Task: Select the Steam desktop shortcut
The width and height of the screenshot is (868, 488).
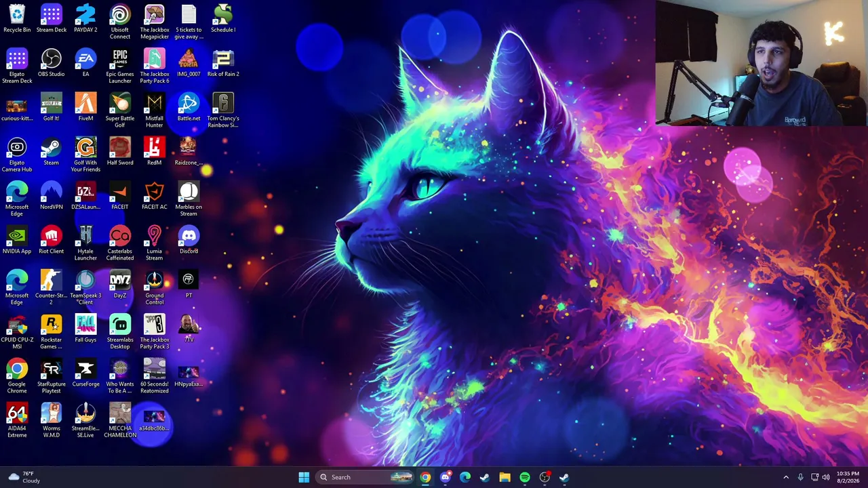Action: [51, 152]
